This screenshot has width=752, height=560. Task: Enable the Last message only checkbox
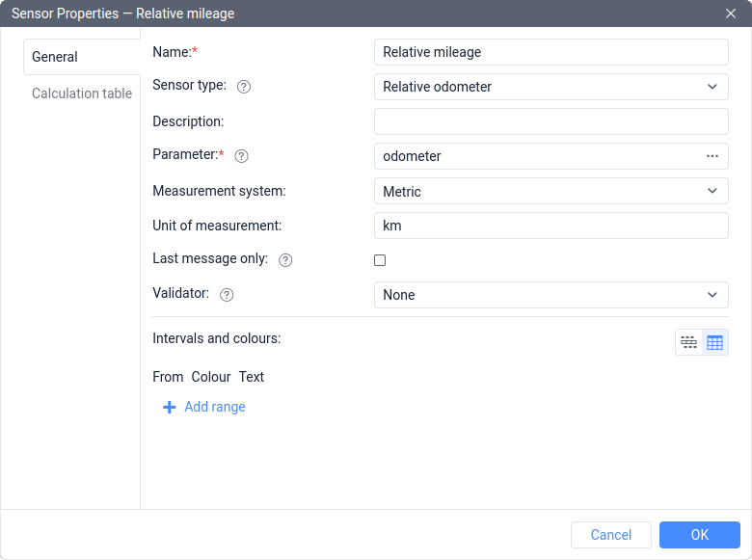point(380,260)
